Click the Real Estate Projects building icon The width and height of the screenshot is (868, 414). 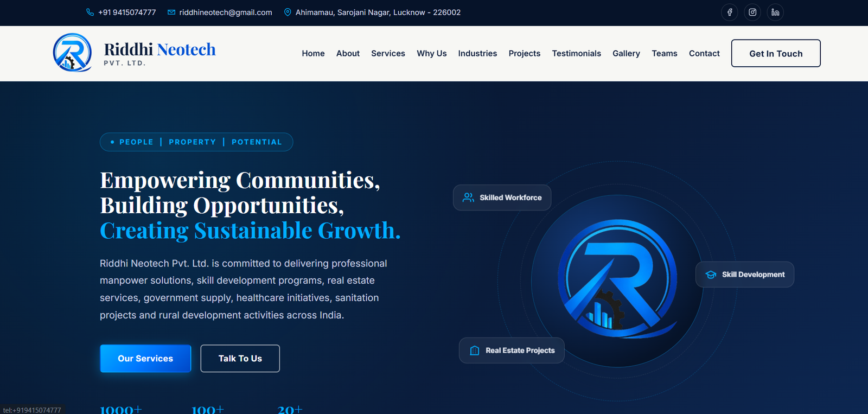(x=475, y=351)
